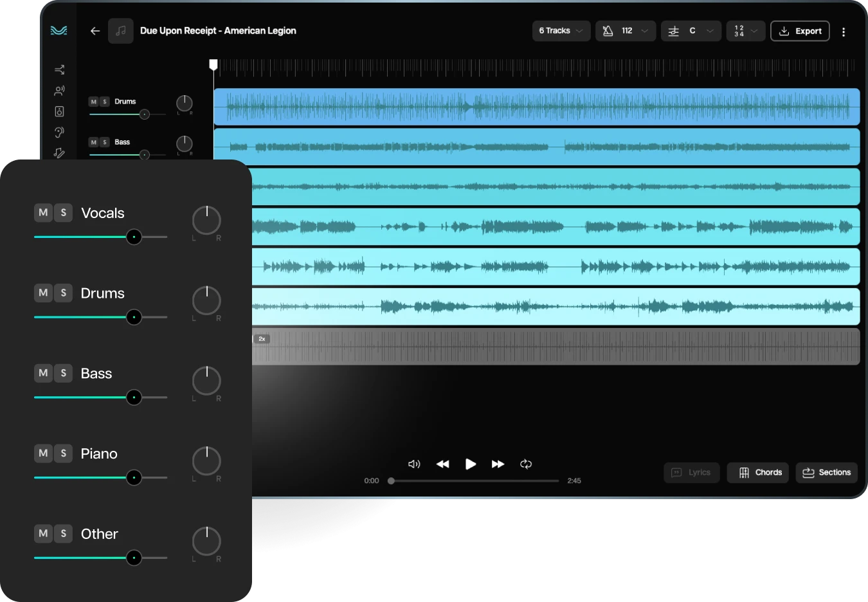The height and width of the screenshot is (602, 868).
Task: Toggle the loop playback icon
Action: 526,464
